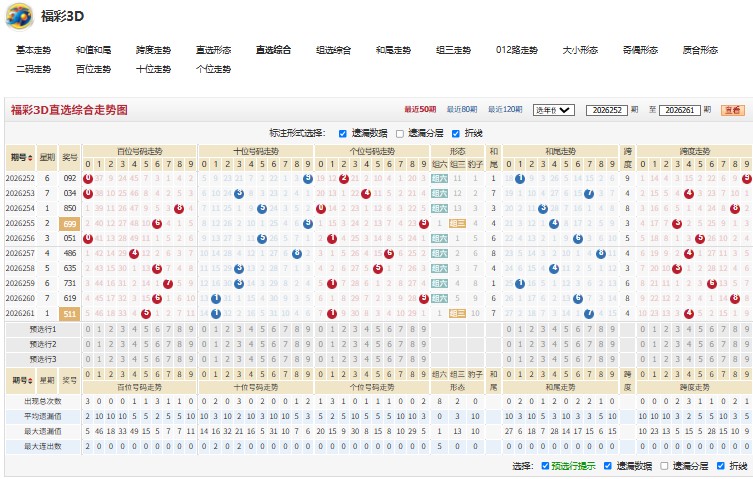
Task: Click the start period field 2026252
Action: (607, 110)
